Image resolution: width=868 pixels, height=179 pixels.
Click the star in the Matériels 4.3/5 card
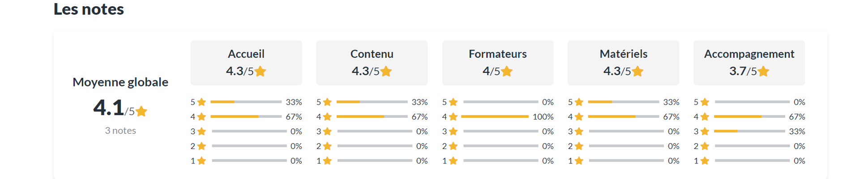click(x=638, y=71)
